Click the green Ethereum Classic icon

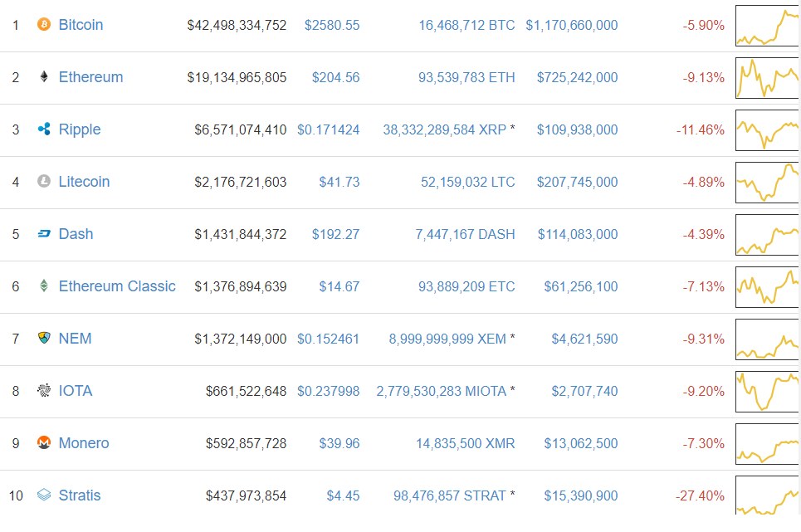coord(44,286)
